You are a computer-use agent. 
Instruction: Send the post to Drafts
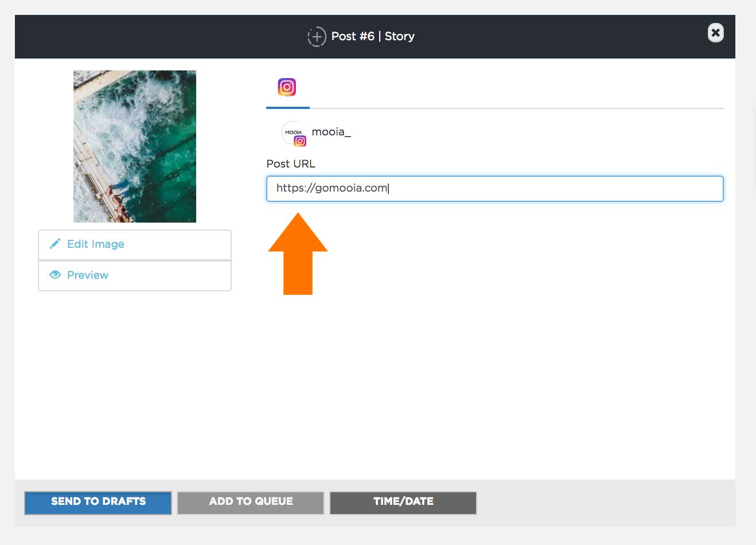(98, 501)
